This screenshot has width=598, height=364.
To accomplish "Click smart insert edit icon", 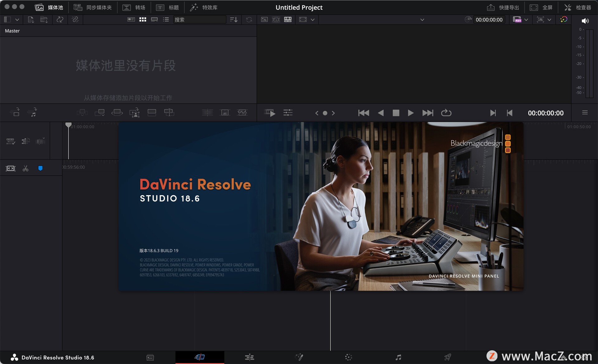I will point(82,112).
